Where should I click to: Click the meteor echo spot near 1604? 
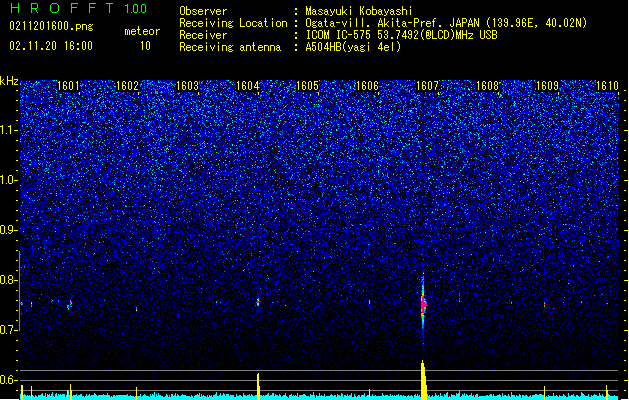pos(258,301)
